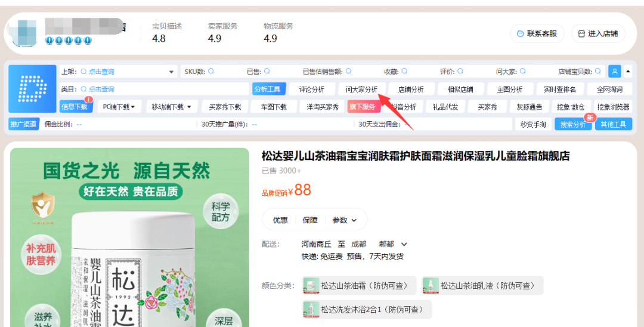
Task: Click the product title text
Action: 416,156
